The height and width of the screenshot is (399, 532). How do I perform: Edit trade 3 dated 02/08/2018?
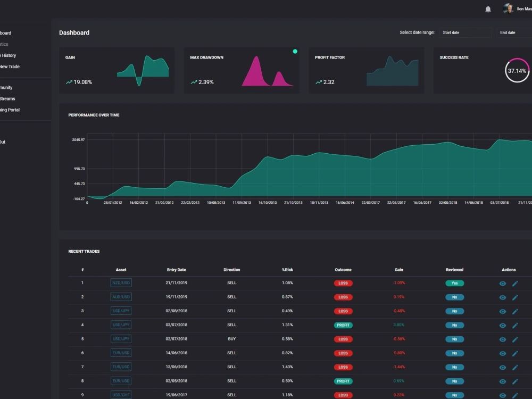(515, 311)
